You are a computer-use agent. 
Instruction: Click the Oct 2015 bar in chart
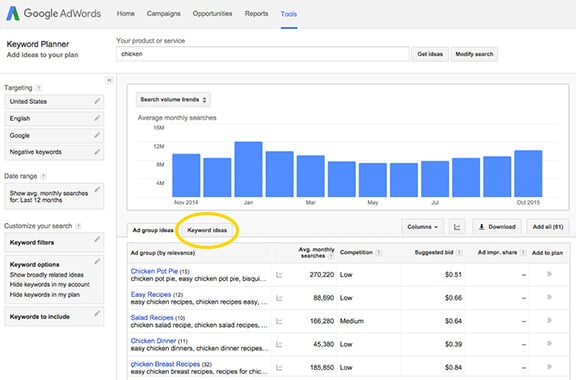tap(528, 173)
